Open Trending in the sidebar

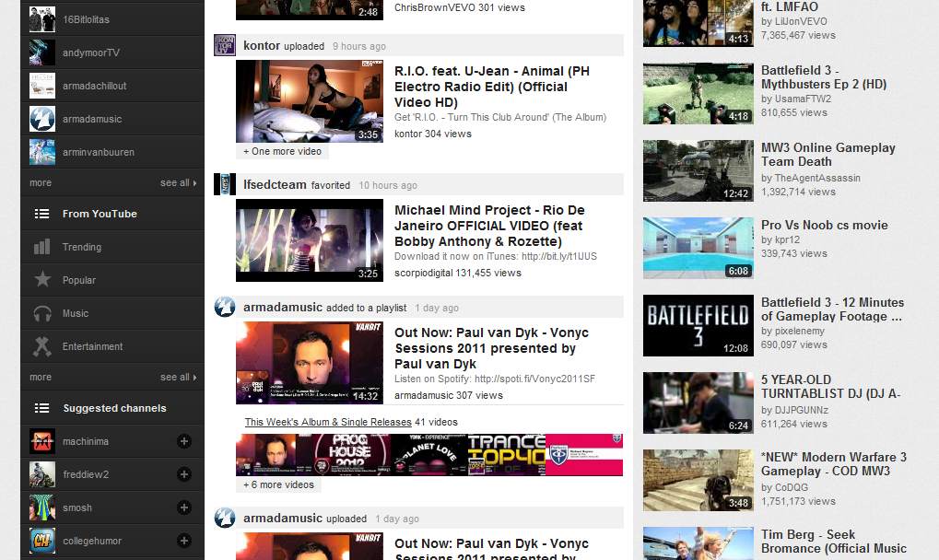click(81, 247)
